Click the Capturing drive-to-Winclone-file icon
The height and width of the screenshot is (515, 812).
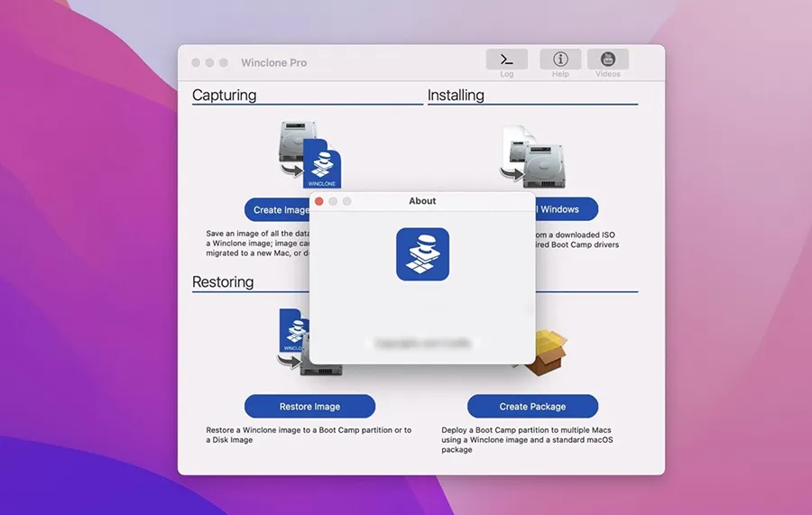[309, 155]
